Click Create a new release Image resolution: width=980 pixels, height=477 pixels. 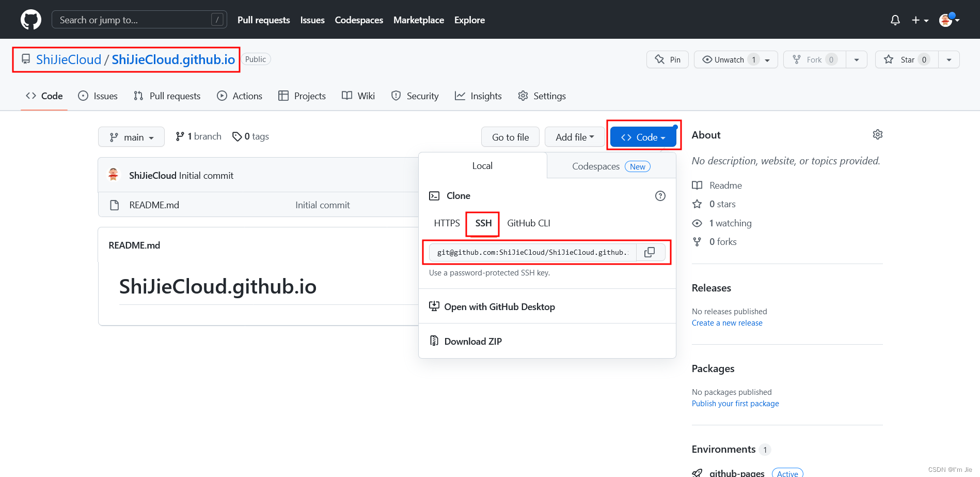[x=727, y=323]
